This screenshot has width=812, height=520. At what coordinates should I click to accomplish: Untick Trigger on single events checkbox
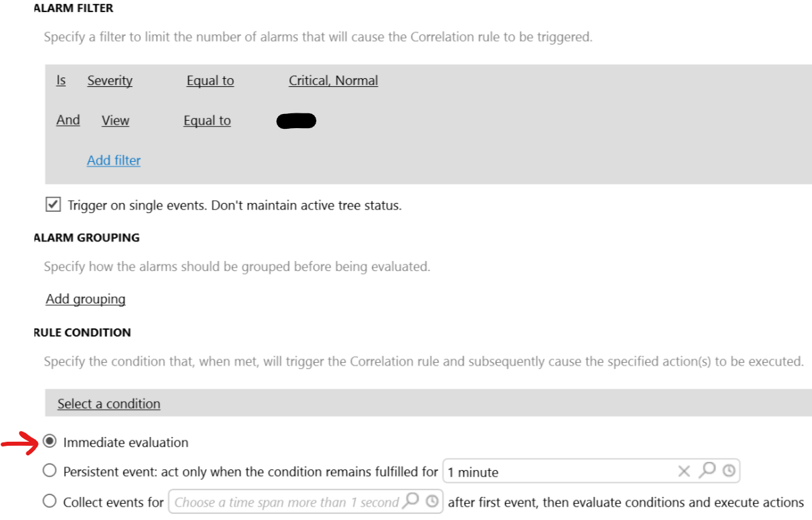53,204
